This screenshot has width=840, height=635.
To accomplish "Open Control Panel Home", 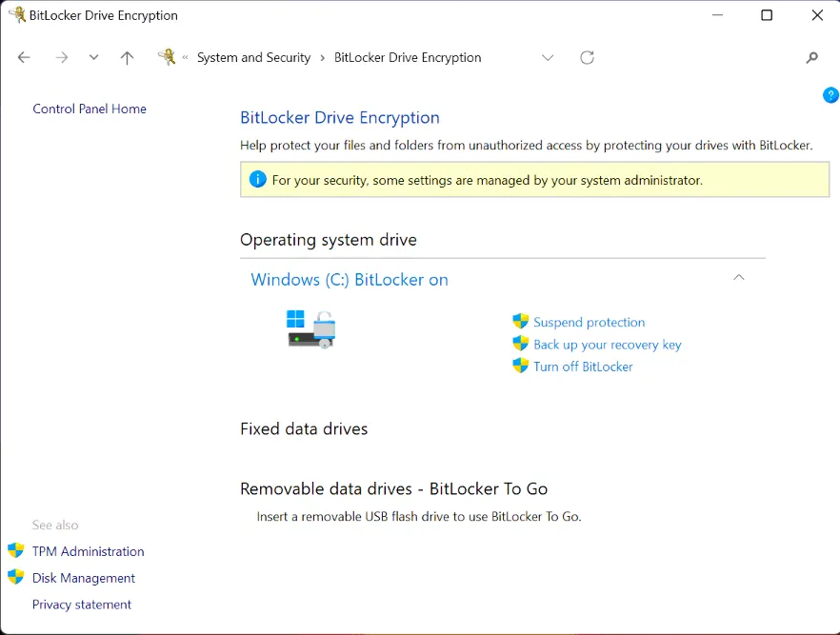I will [90, 109].
